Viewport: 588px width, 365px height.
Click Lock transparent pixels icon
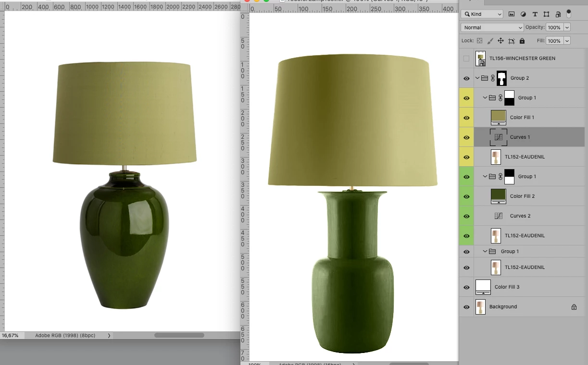(x=479, y=41)
